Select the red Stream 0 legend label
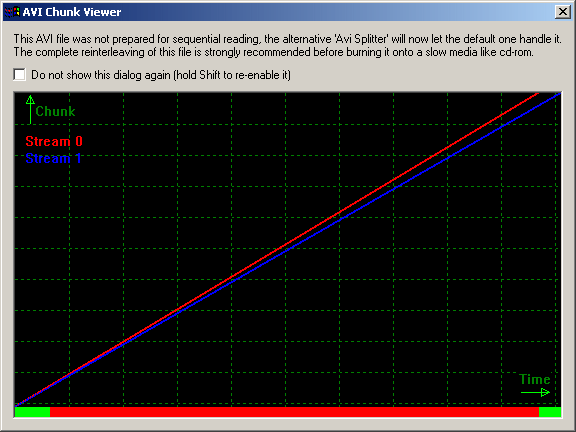This screenshot has height=432, width=576. (x=54, y=141)
